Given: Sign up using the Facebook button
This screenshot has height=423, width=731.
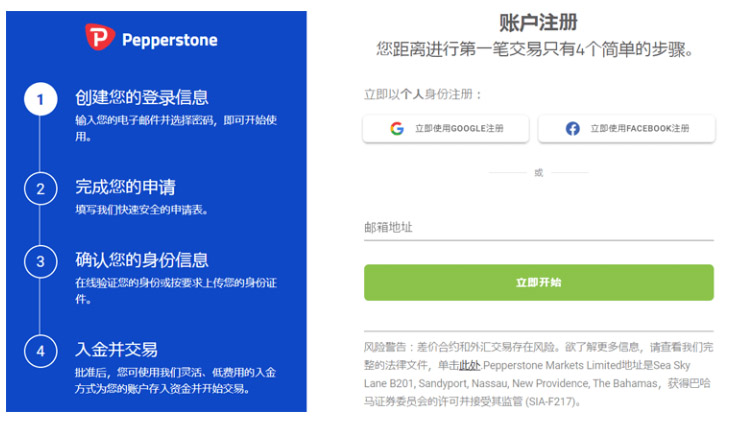Looking at the screenshot, I should pyautogui.click(x=627, y=128).
